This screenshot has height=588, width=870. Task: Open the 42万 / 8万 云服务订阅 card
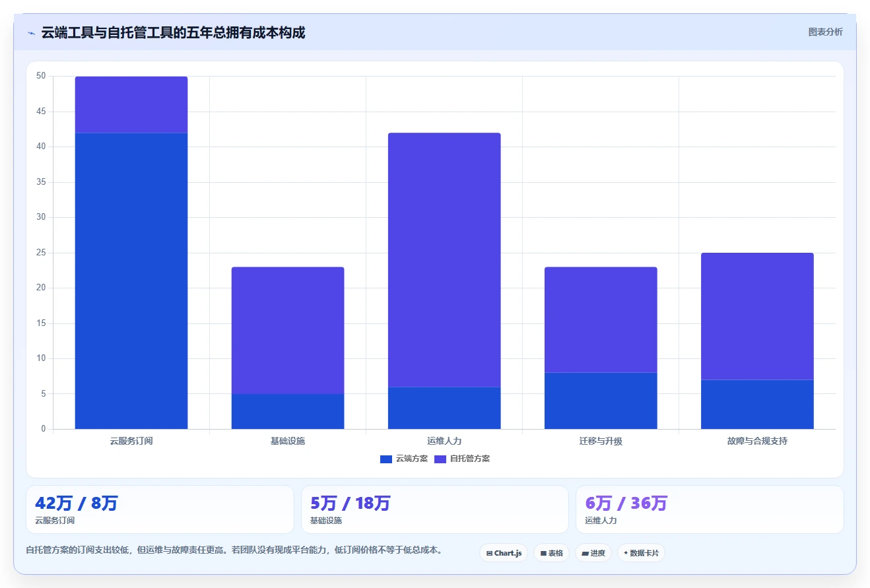pyautogui.click(x=160, y=509)
